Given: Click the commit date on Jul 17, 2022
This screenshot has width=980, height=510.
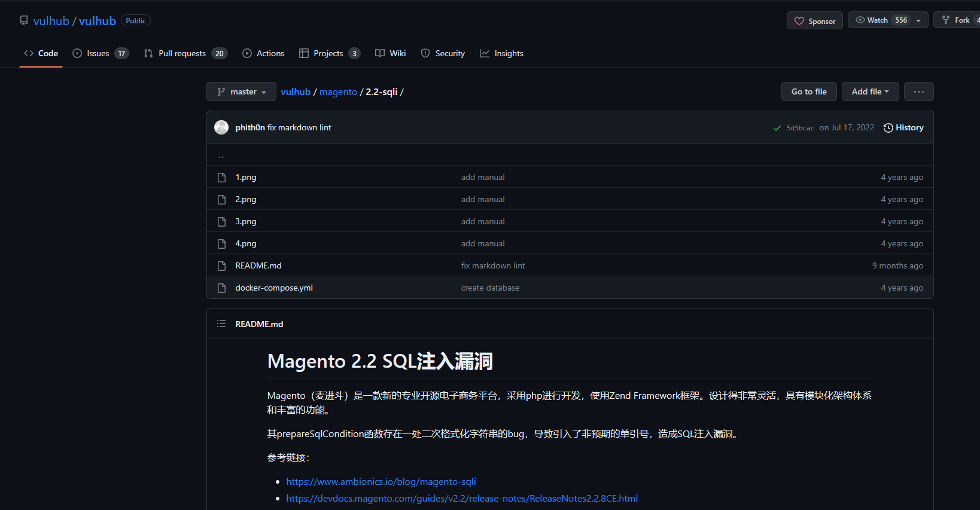Looking at the screenshot, I should point(847,128).
